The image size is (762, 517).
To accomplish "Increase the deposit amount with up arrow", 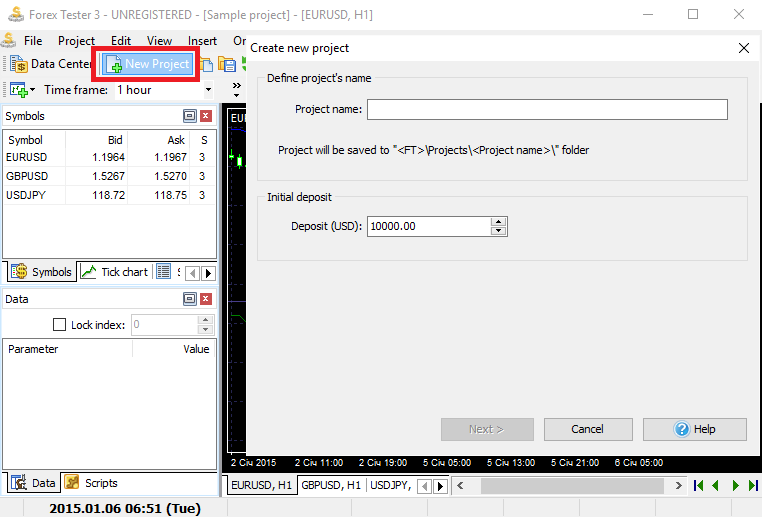I will [x=499, y=222].
